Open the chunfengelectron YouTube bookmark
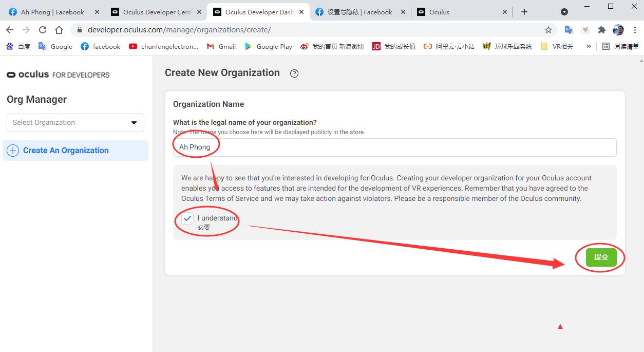644x352 pixels. tap(163, 46)
